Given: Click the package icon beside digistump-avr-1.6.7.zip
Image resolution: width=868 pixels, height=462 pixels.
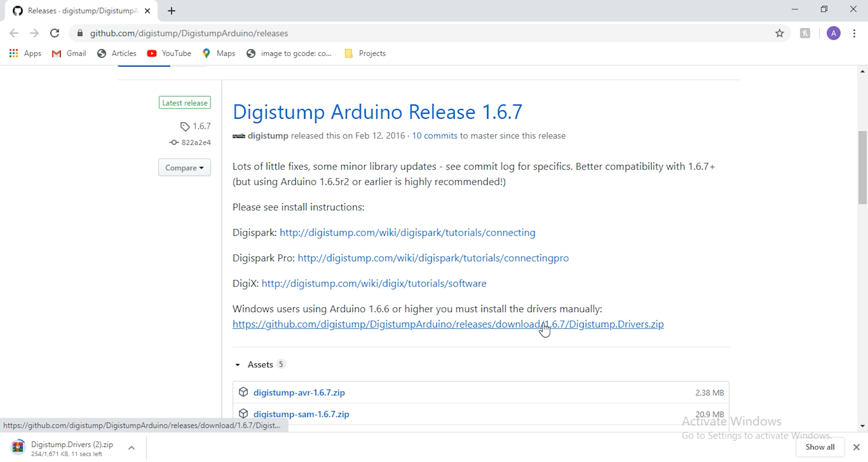Looking at the screenshot, I should click(243, 392).
